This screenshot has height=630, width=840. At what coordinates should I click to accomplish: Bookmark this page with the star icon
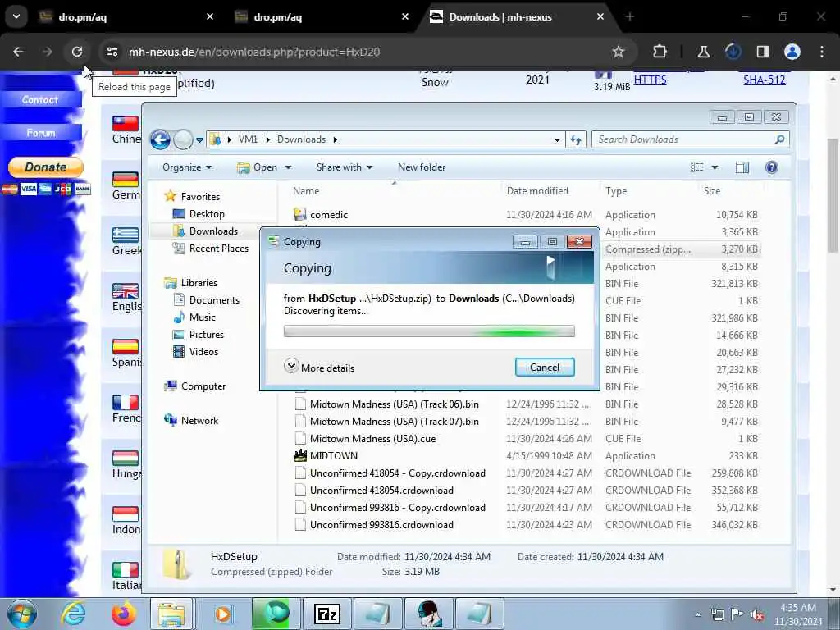coord(619,52)
